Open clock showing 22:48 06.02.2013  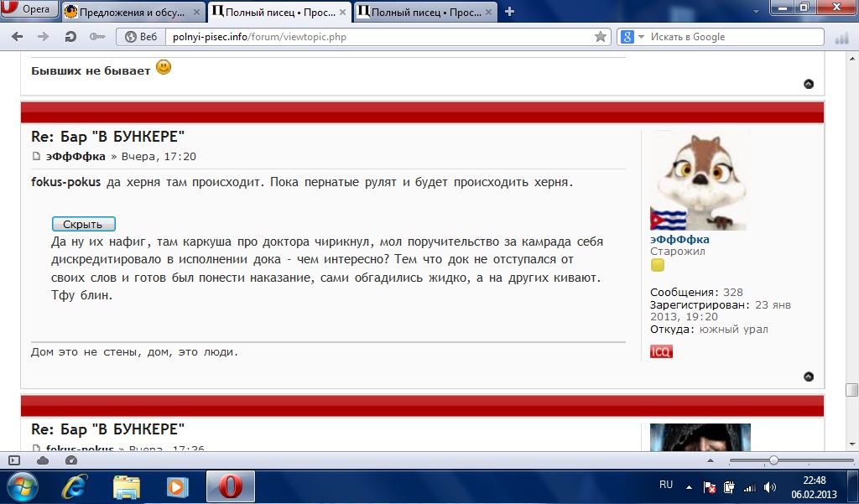(x=814, y=487)
